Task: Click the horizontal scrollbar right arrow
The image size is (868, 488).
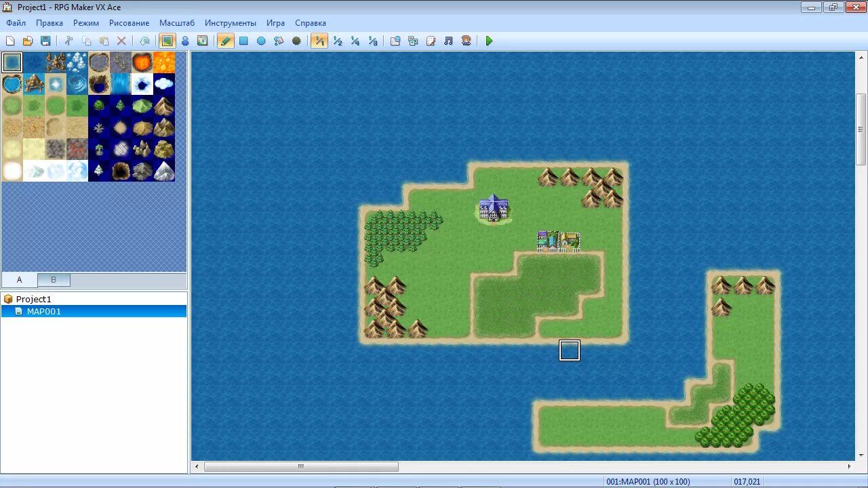Action: tap(849, 466)
